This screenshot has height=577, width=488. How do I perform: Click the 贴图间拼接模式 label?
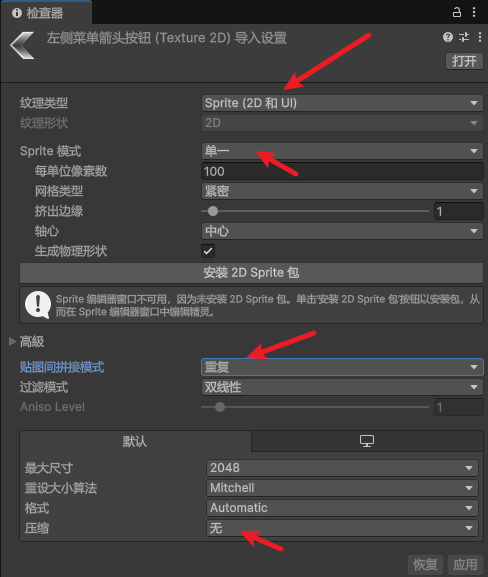(x=62, y=367)
